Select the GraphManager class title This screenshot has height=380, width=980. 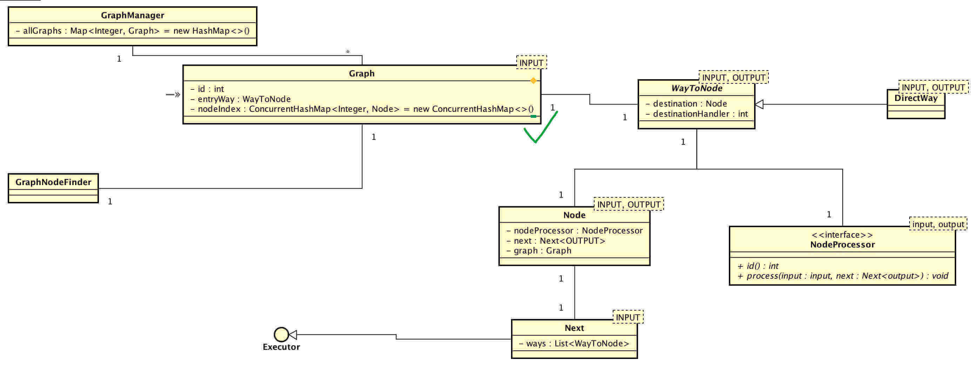tap(132, 15)
